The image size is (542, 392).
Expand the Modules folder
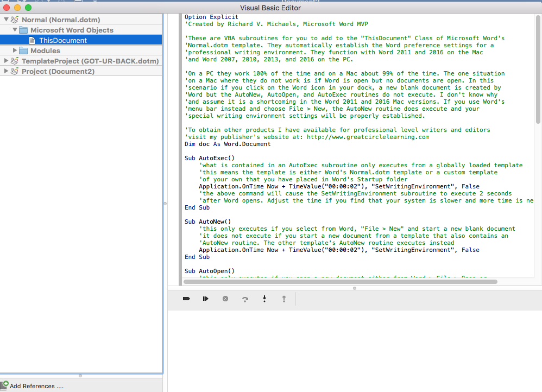(x=15, y=50)
